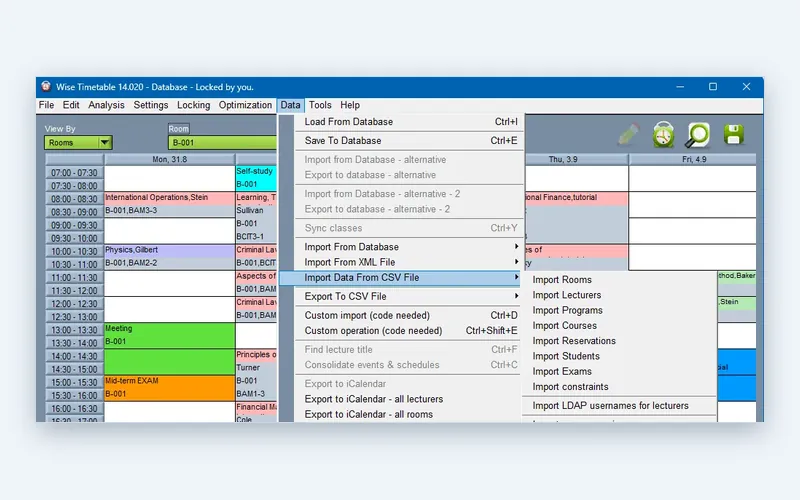Open the Room B-001 combo box
This screenshot has height=500, width=800.
click(x=222, y=142)
